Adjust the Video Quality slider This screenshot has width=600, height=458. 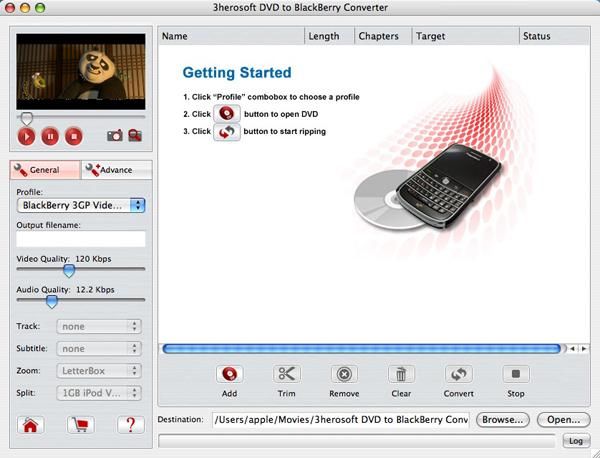[x=69, y=270]
